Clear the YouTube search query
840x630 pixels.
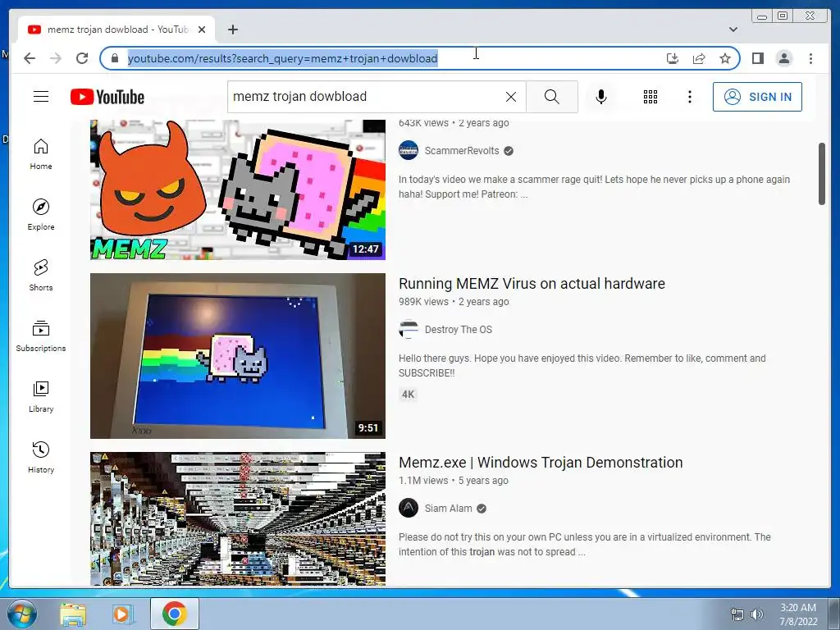(x=510, y=97)
